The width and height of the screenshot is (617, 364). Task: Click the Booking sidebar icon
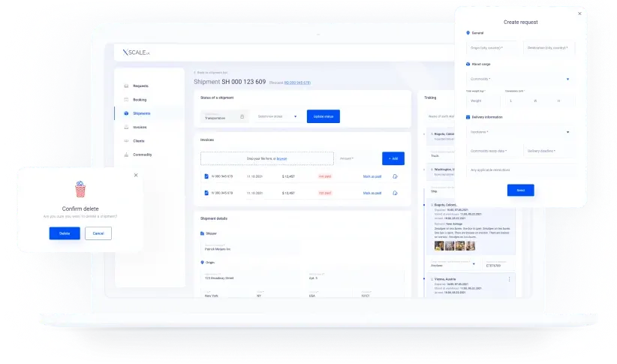(x=126, y=99)
